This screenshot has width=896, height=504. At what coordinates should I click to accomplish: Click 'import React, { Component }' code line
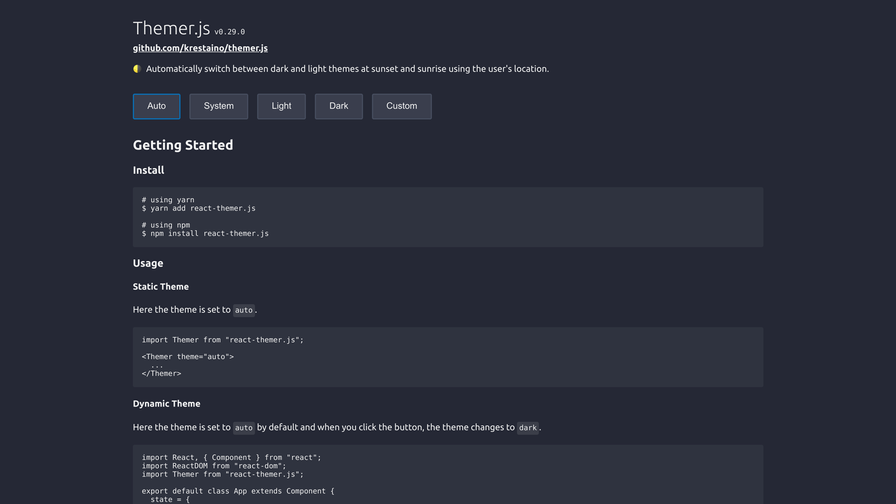point(231,458)
